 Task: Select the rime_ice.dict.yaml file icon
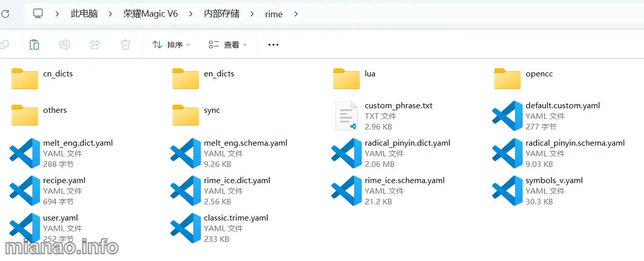(186, 191)
